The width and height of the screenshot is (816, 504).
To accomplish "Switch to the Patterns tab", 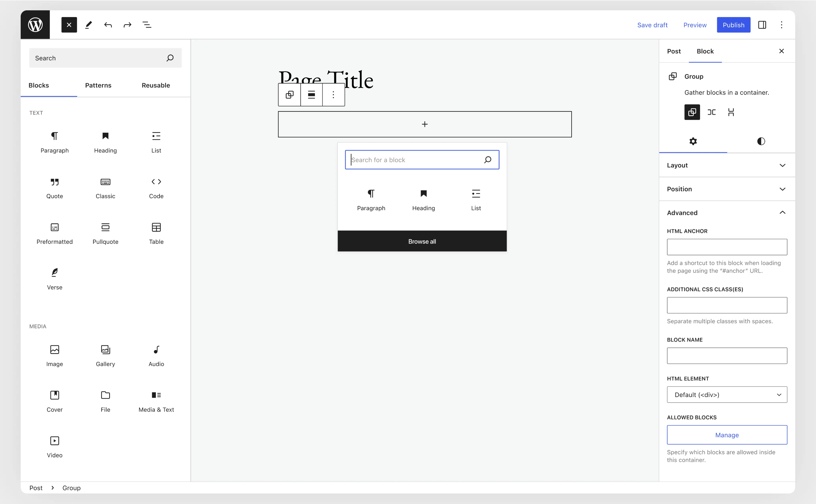I will tap(98, 85).
